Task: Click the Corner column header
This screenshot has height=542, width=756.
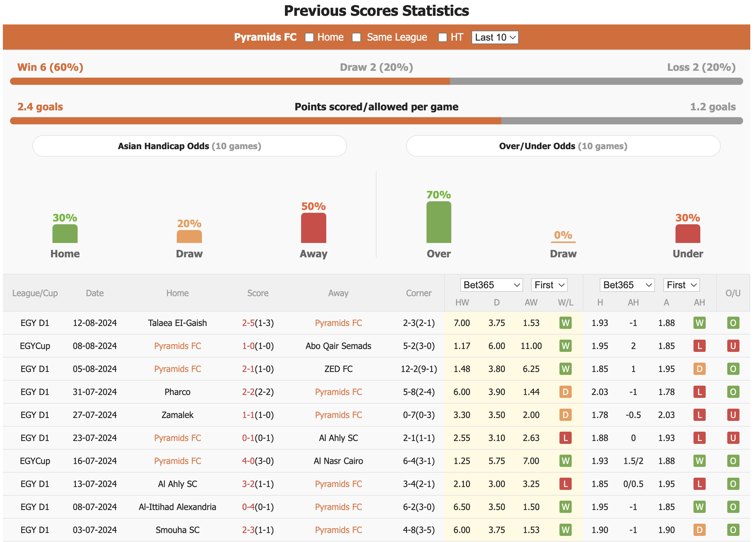Action: (419, 293)
